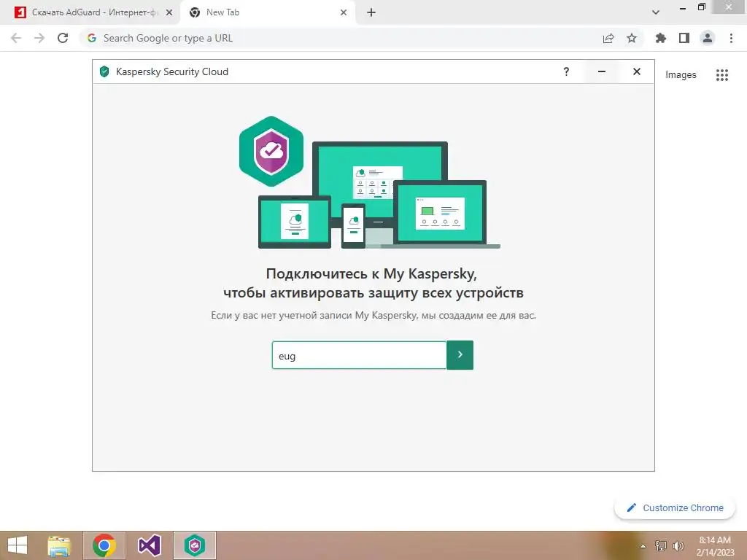Submit email with the green arrow button
This screenshot has height=560, width=747.
[x=460, y=355]
